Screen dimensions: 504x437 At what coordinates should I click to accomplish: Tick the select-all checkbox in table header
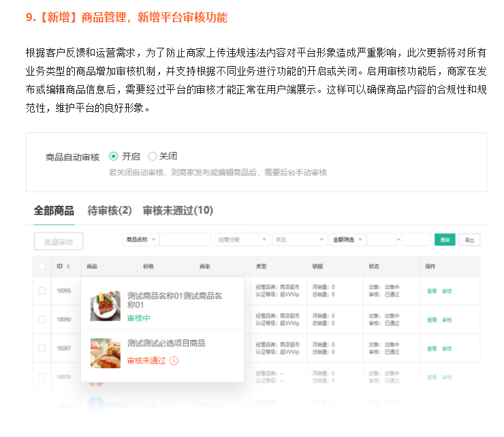tap(42, 266)
